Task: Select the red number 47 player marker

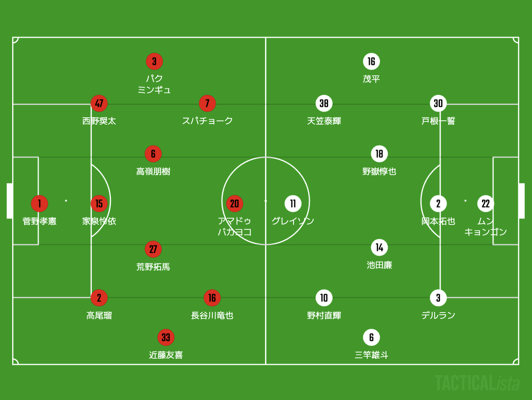Action: (99, 103)
